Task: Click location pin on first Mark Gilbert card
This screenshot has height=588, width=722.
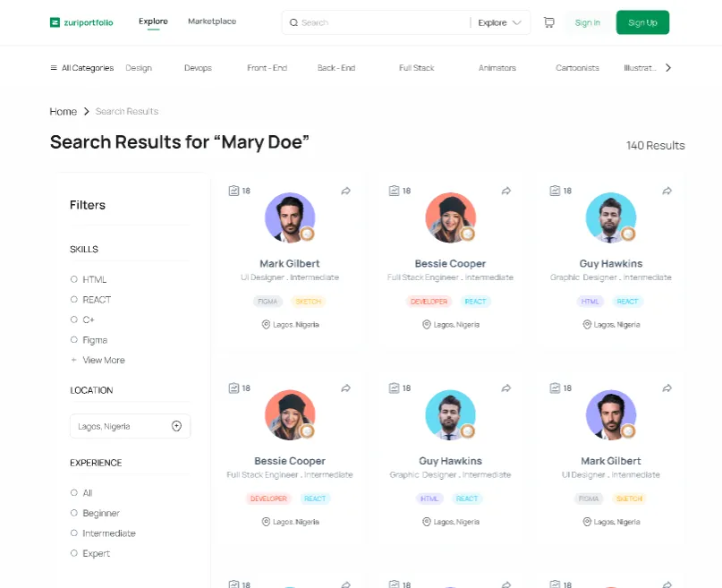Action: tap(266, 325)
